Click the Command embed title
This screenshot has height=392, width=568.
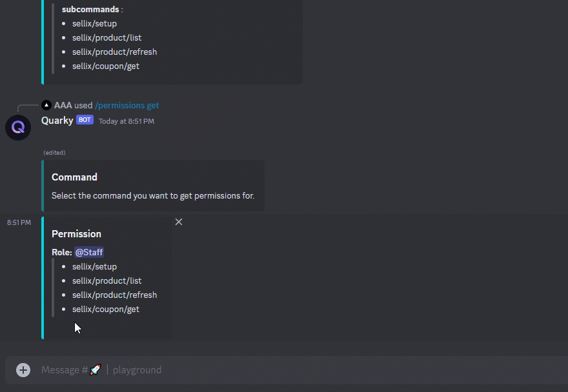[x=74, y=177]
